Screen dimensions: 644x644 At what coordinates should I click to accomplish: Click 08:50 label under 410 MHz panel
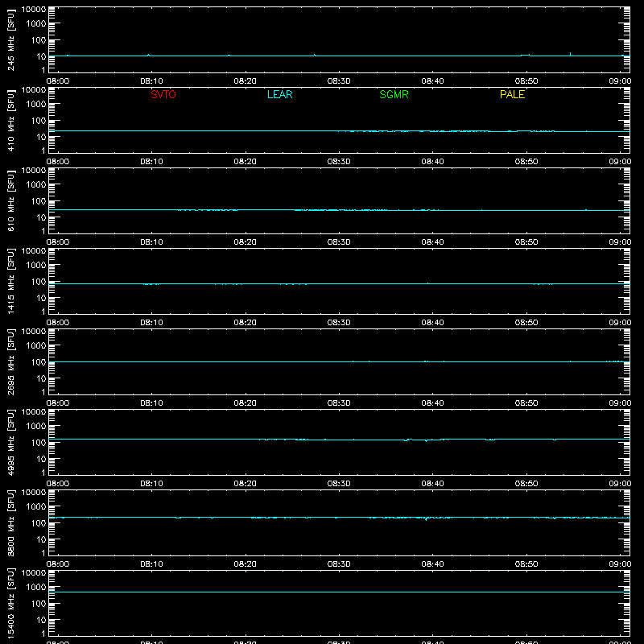click(x=526, y=162)
